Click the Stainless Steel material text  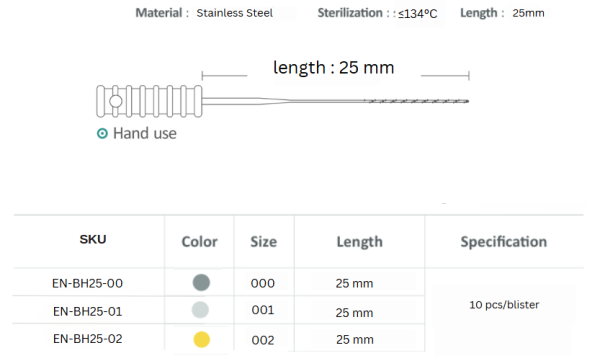tap(235, 13)
